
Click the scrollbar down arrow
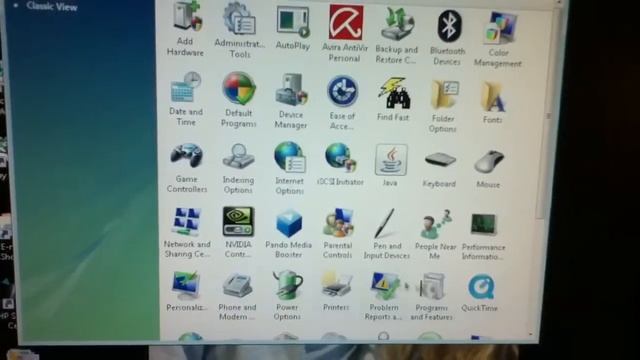(531, 334)
